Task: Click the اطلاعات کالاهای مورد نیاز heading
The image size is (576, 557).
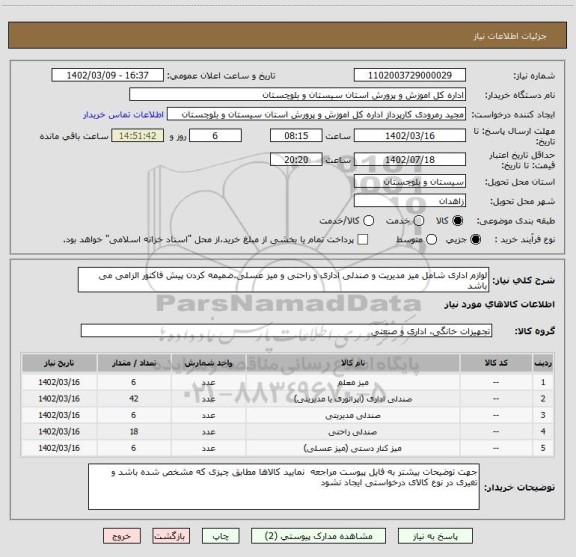Action: point(500,305)
